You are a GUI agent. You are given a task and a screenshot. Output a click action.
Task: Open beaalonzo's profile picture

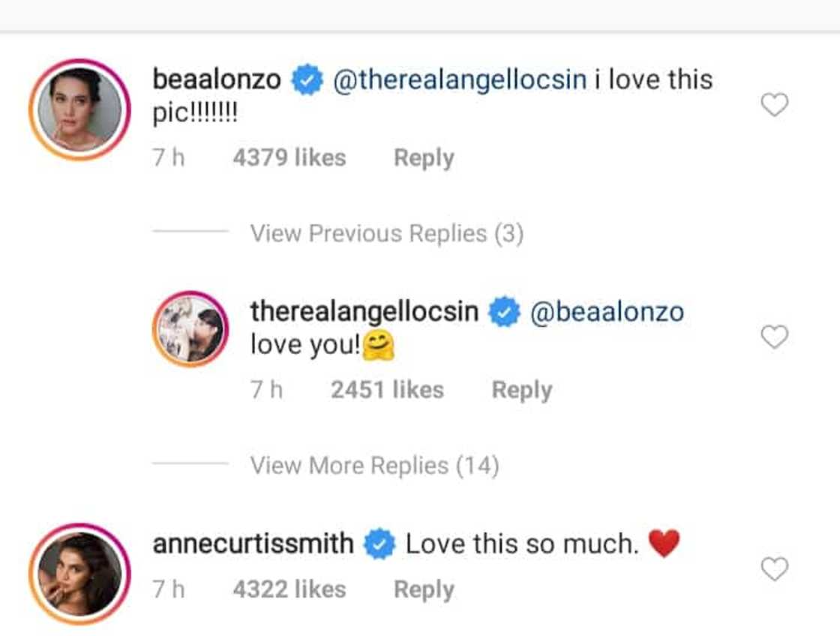[79, 109]
